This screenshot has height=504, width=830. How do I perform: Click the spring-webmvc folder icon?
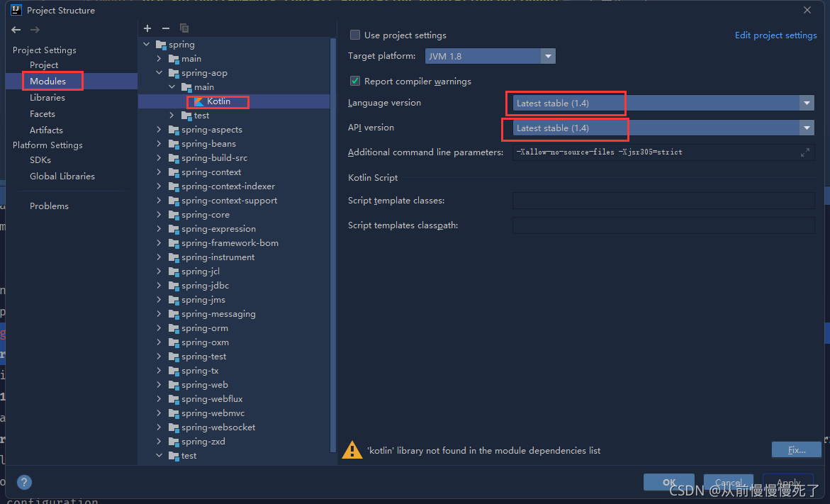click(x=174, y=413)
